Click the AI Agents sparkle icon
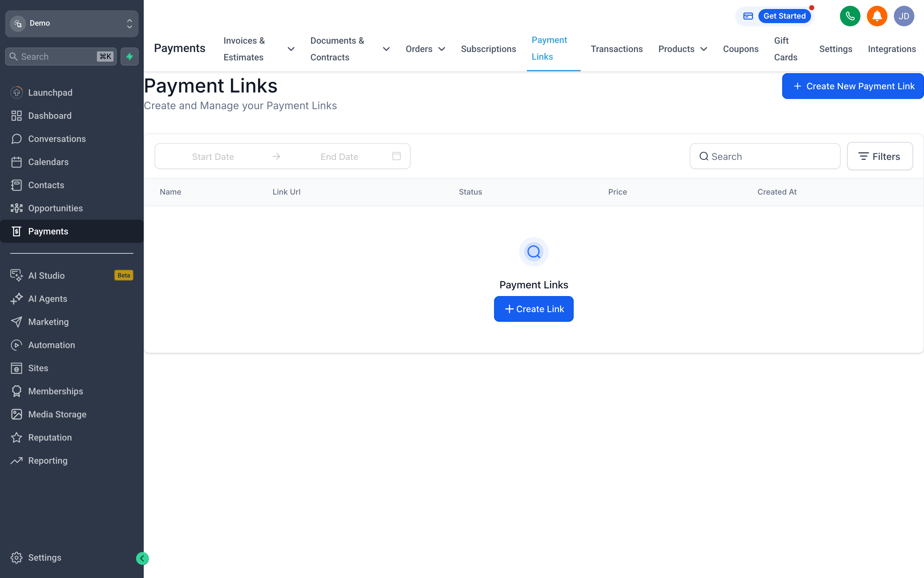Screen dimensions: 924x578 pyautogui.click(x=16, y=299)
